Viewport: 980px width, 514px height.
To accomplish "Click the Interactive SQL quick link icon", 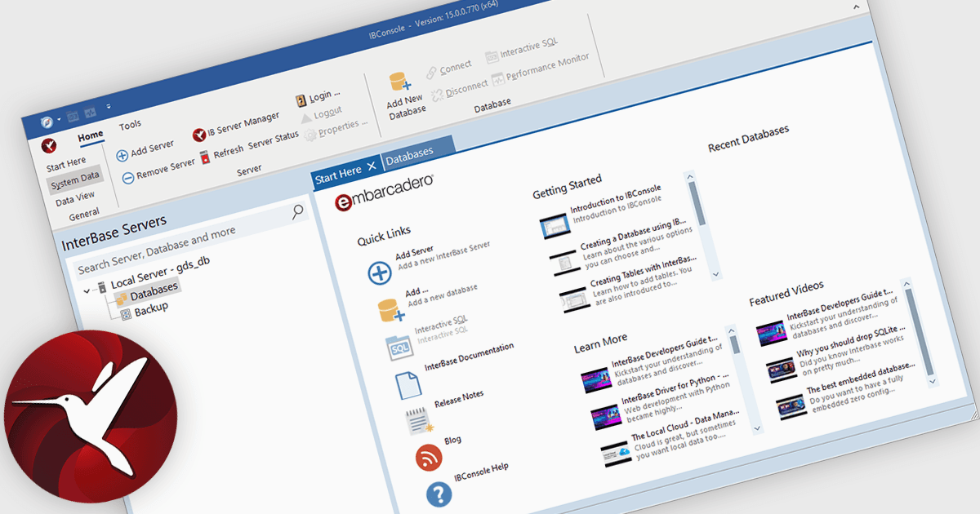I will 400,347.
